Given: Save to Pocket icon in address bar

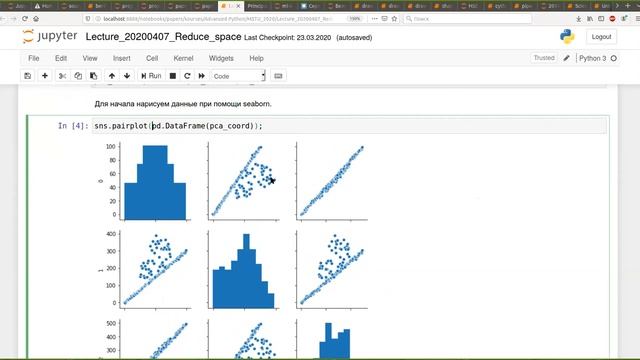Looking at the screenshot, I should pyautogui.click(x=384, y=19).
